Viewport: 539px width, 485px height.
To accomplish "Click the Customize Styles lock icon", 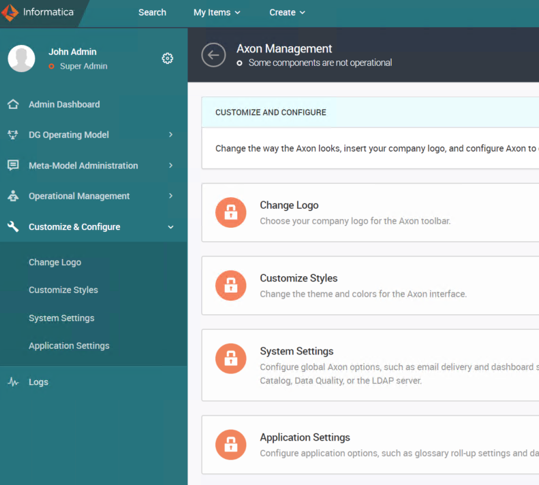I will [231, 285].
